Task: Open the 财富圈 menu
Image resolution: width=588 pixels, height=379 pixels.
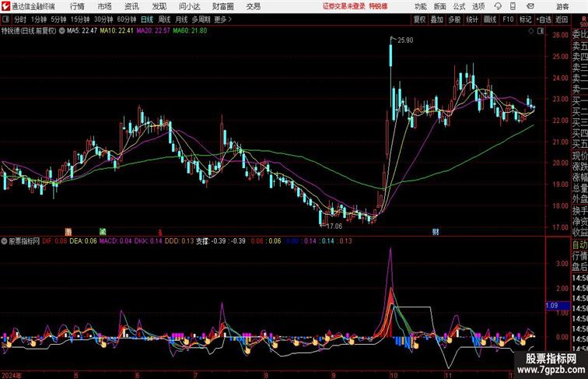Action: pos(222,6)
